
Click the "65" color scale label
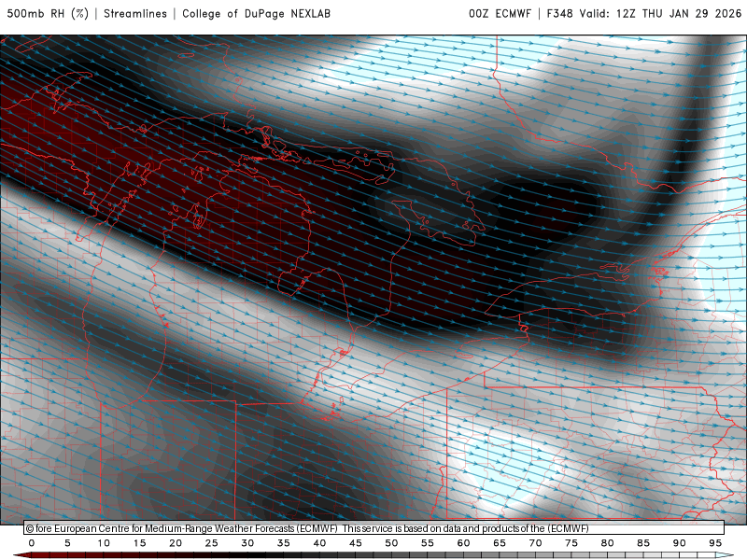[500, 543]
